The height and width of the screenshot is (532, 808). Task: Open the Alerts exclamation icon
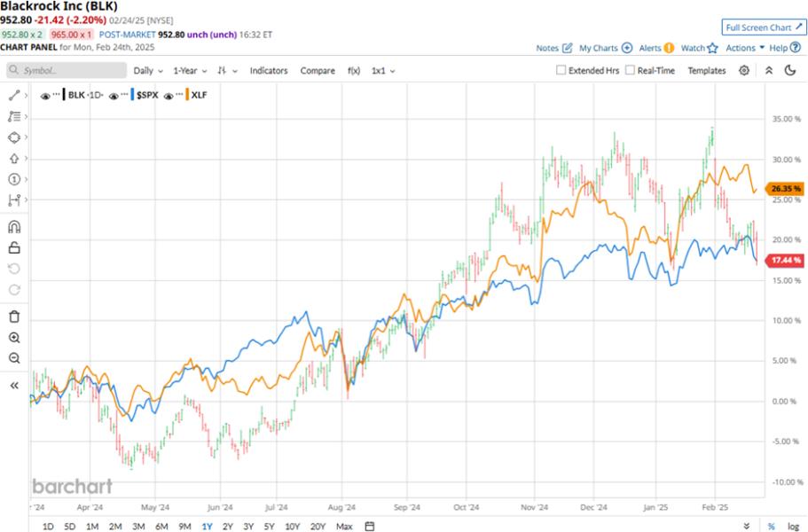pyautogui.click(x=669, y=48)
